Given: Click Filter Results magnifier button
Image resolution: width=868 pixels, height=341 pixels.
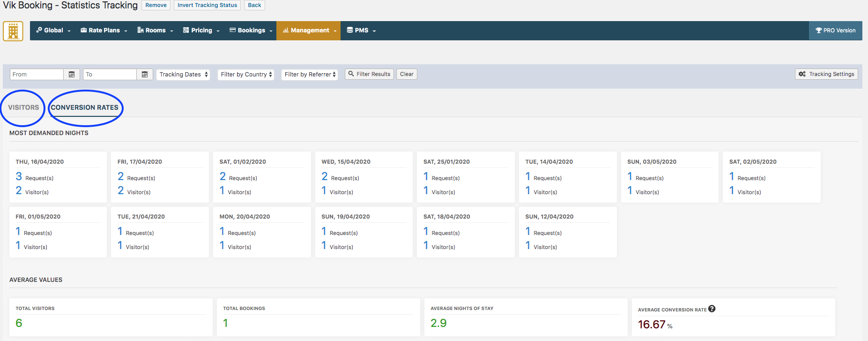Looking at the screenshot, I should pos(369,74).
